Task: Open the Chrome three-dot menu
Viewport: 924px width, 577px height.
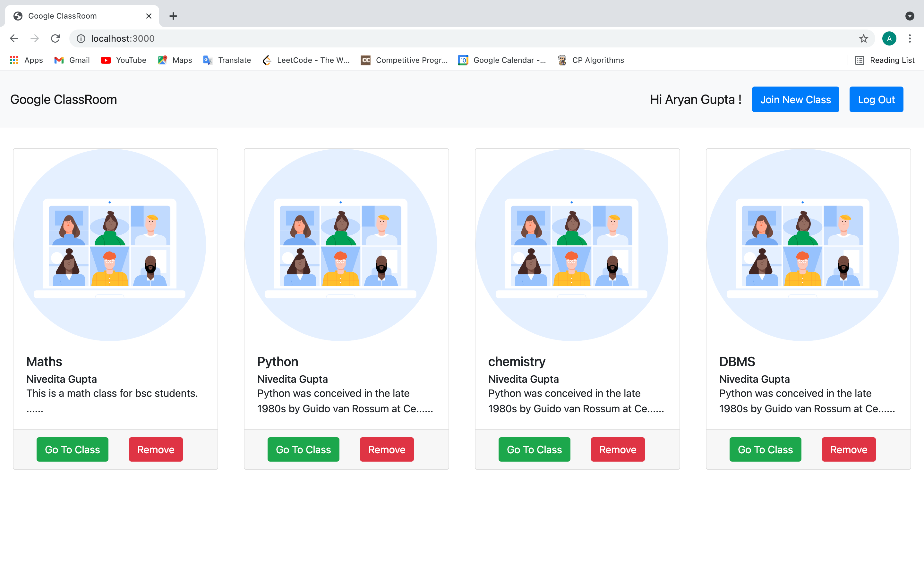Action: [x=910, y=38]
